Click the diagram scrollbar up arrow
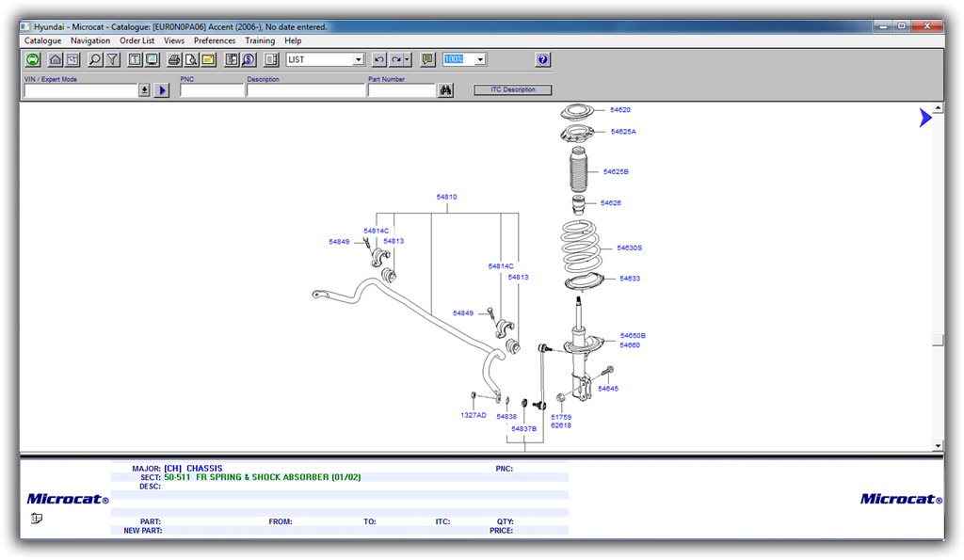The height and width of the screenshot is (560, 964). (x=938, y=108)
